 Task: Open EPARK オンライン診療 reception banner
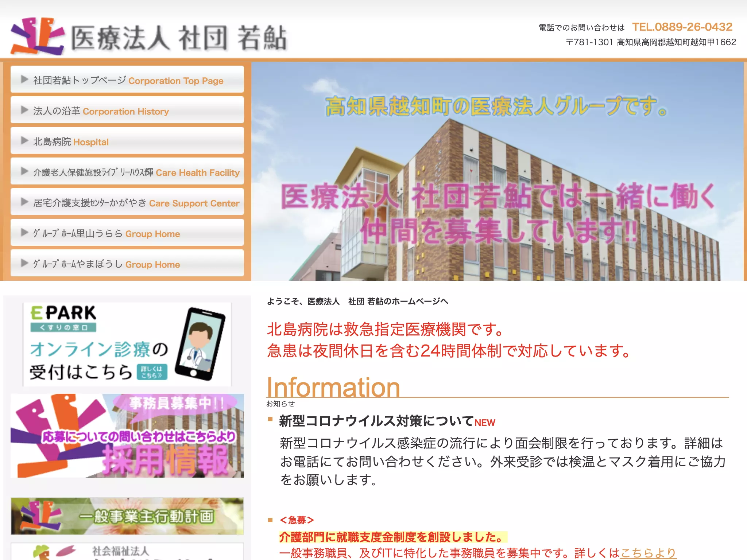coord(127,344)
